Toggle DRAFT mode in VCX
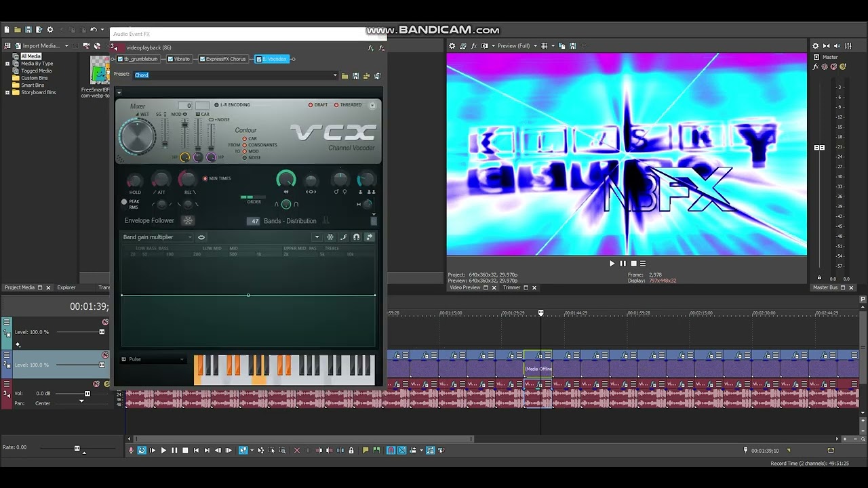Image resolution: width=868 pixels, height=488 pixels. point(318,105)
